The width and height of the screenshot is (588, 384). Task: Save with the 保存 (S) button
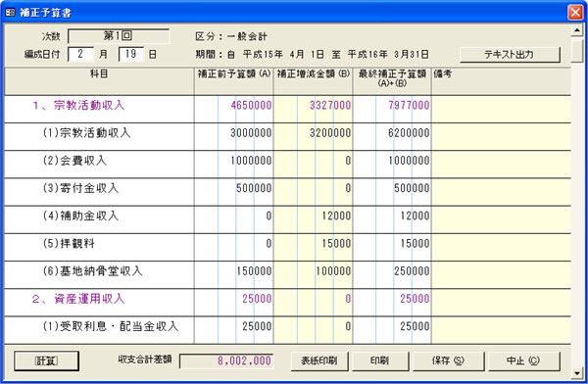[449, 360]
